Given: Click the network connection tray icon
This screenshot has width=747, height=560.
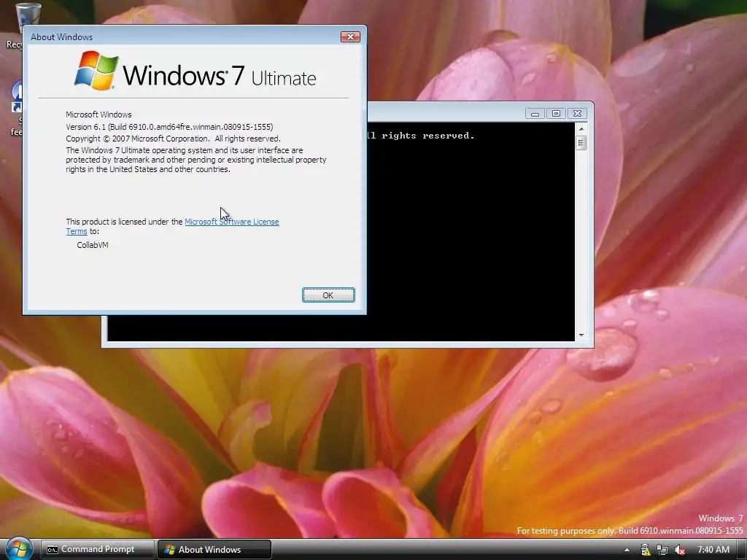Looking at the screenshot, I should (662, 550).
